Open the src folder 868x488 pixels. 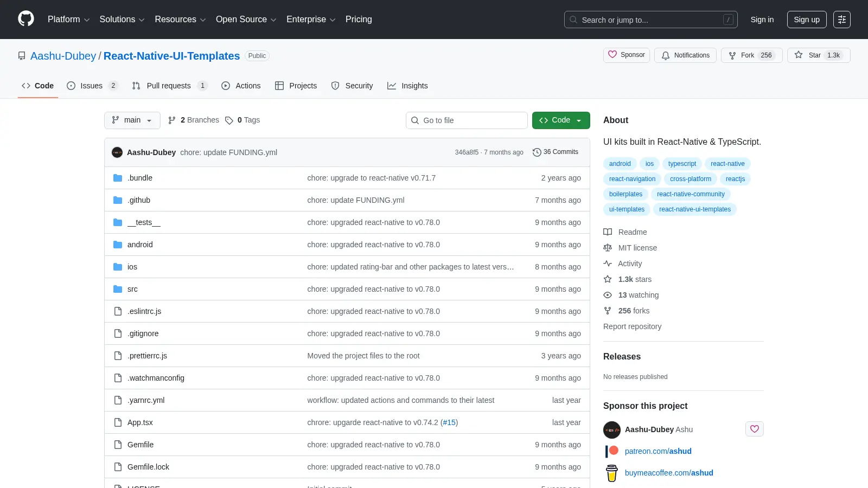point(132,289)
